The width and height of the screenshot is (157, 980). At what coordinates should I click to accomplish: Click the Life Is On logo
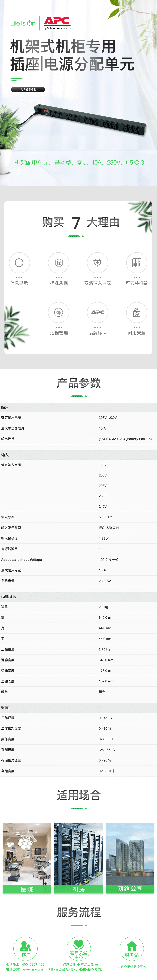(22, 23)
